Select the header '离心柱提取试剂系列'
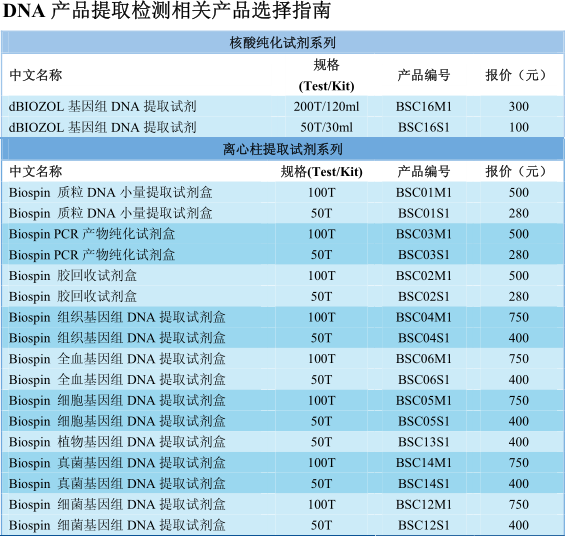Viewport: 566px width, 536px height. tap(283, 149)
